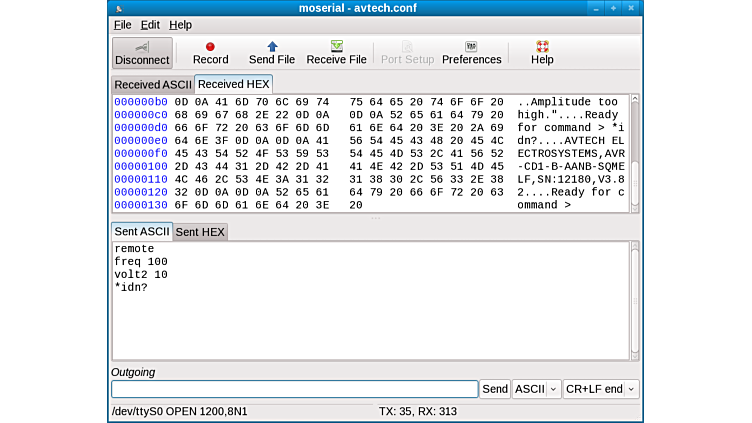Click the received data vertical scrollbar
Image resolution: width=752 pixels, height=423 pixels.
coord(634,150)
